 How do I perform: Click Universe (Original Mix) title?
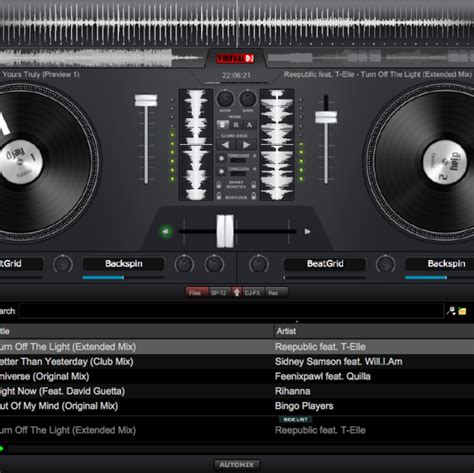click(x=45, y=376)
